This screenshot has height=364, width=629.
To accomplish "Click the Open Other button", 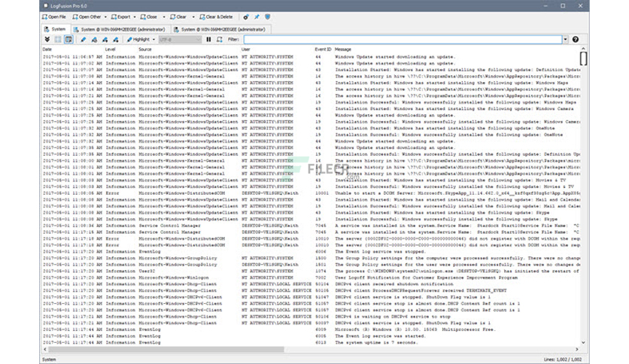I will pos(87,17).
